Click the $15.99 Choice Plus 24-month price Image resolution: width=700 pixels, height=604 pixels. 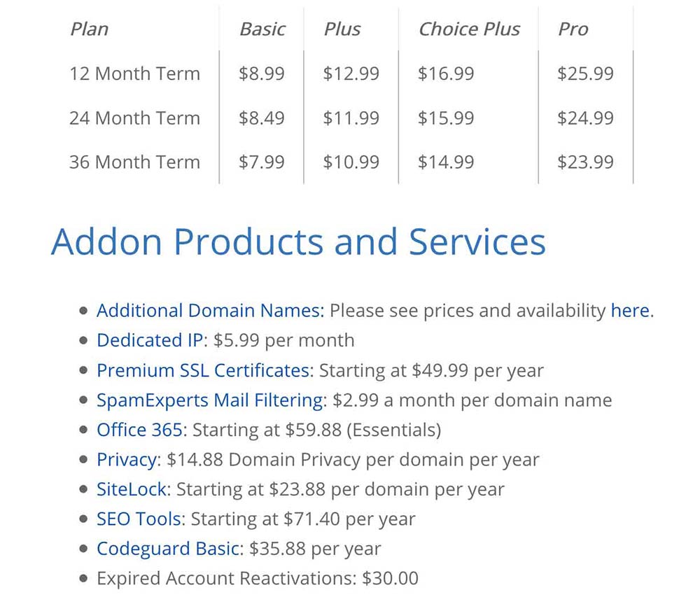446,118
